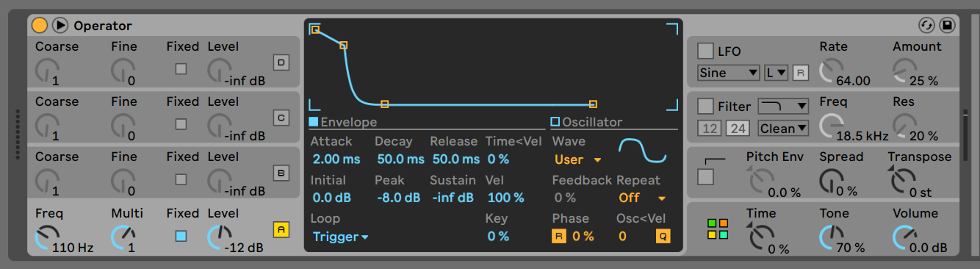Enable the LFO checkbox

[705, 51]
